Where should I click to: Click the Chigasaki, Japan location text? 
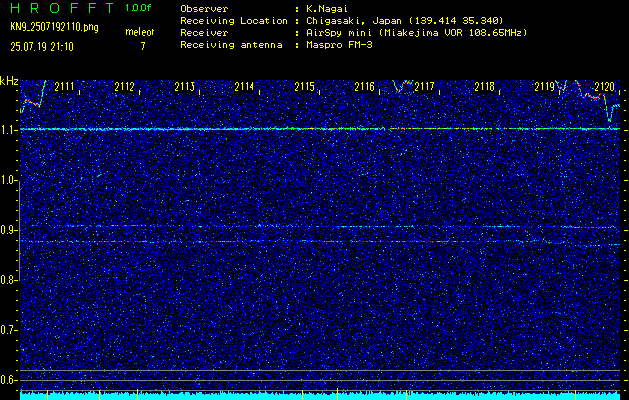pos(405,21)
